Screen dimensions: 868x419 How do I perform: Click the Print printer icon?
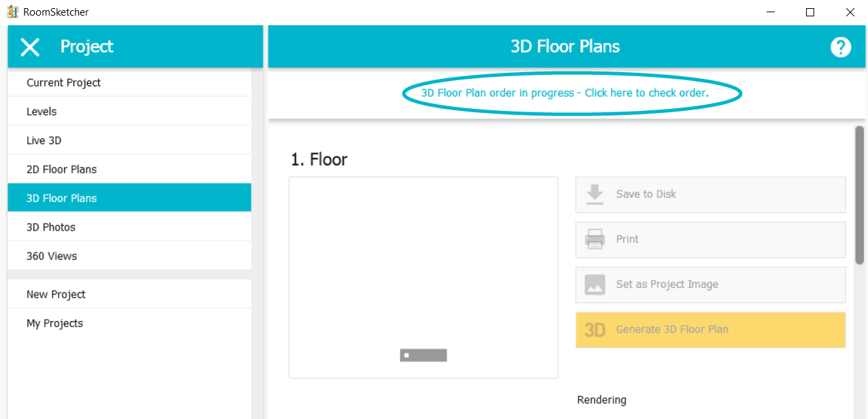tap(595, 239)
